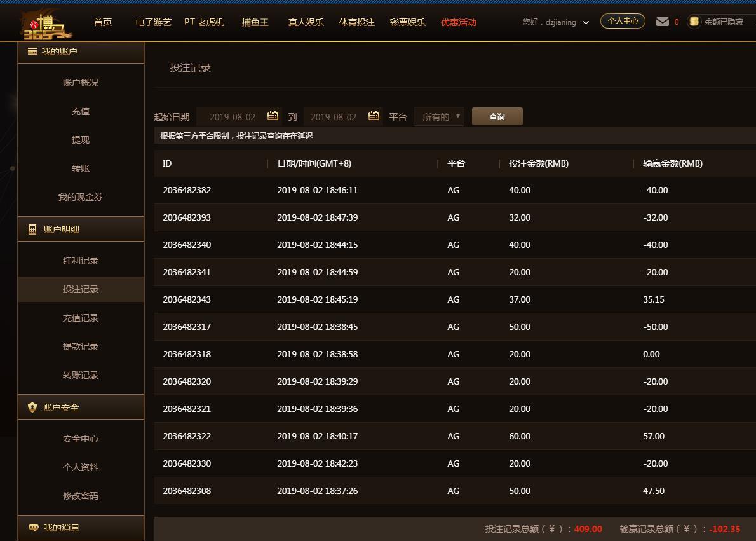Expand the dzjianing user dropdown arrow
The width and height of the screenshot is (756, 541).
[586, 23]
